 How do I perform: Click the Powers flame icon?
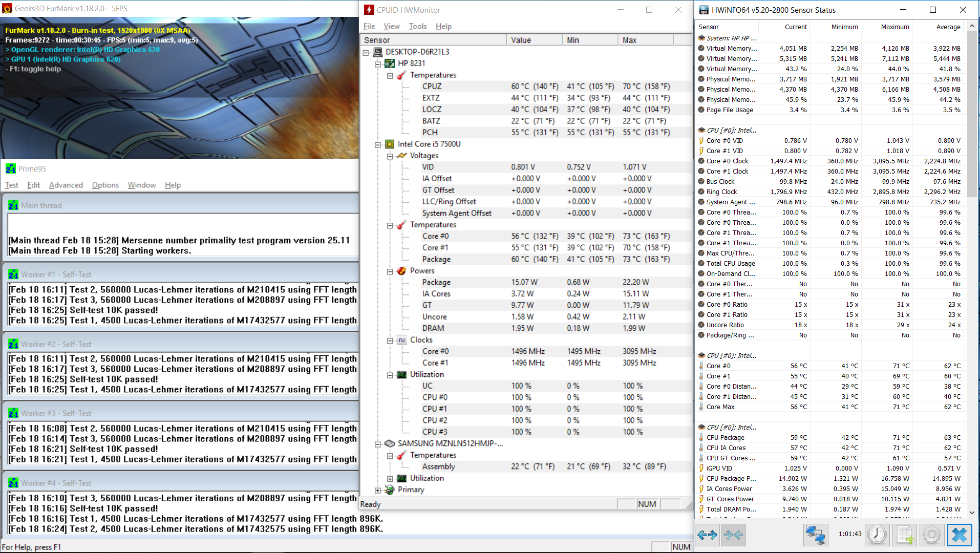click(402, 271)
